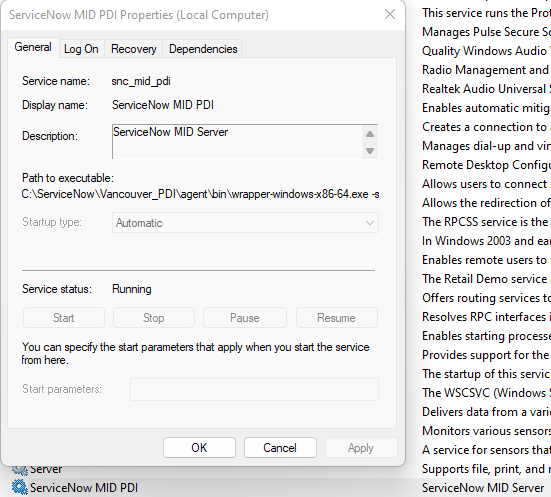Click 'Remote Desktop Configu' description row
Screen dimensions: 551x497
coord(486,164)
